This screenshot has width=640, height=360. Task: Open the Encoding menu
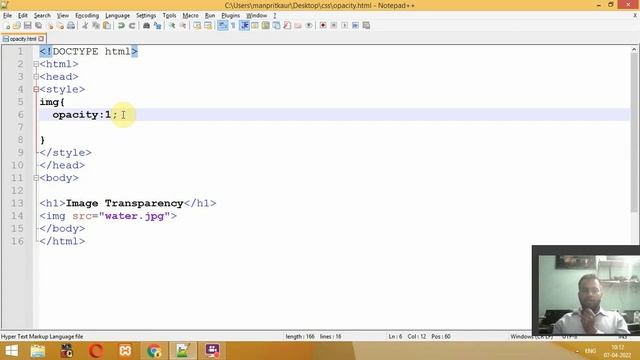tap(87, 16)
